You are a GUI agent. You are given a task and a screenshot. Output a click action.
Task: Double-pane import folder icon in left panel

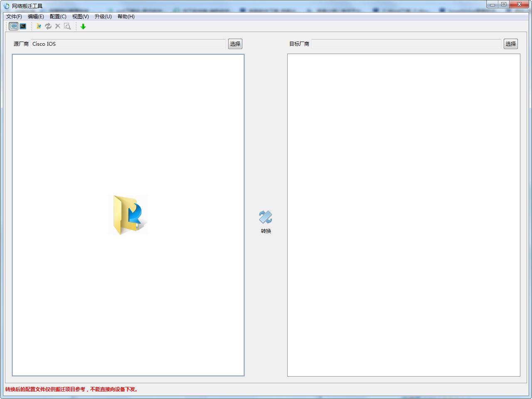coord(128,215)
